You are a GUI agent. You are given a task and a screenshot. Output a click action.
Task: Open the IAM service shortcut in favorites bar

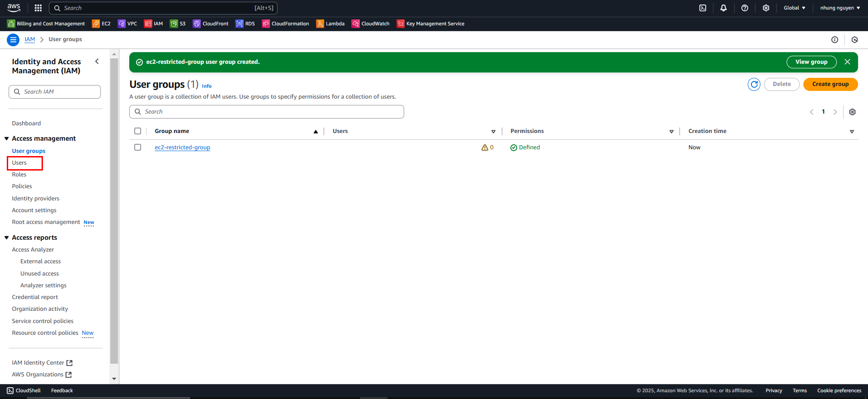click(x=154, y=24)
